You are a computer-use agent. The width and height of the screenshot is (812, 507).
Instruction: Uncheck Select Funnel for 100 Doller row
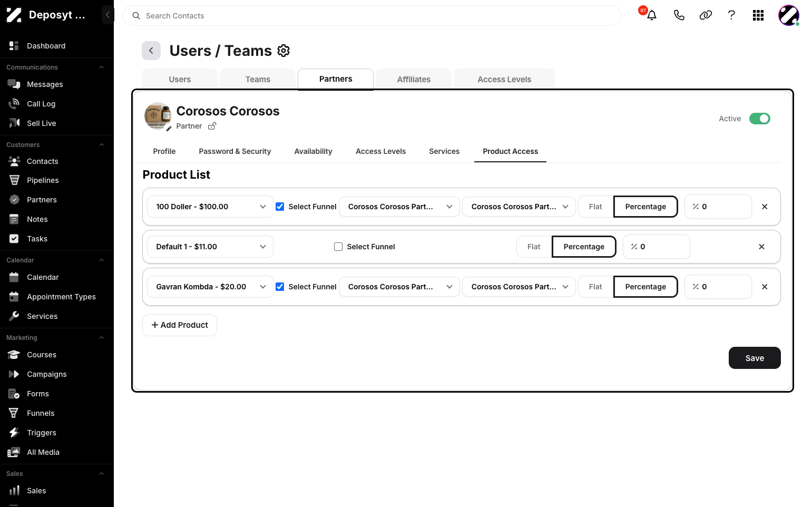click(280, 207)
